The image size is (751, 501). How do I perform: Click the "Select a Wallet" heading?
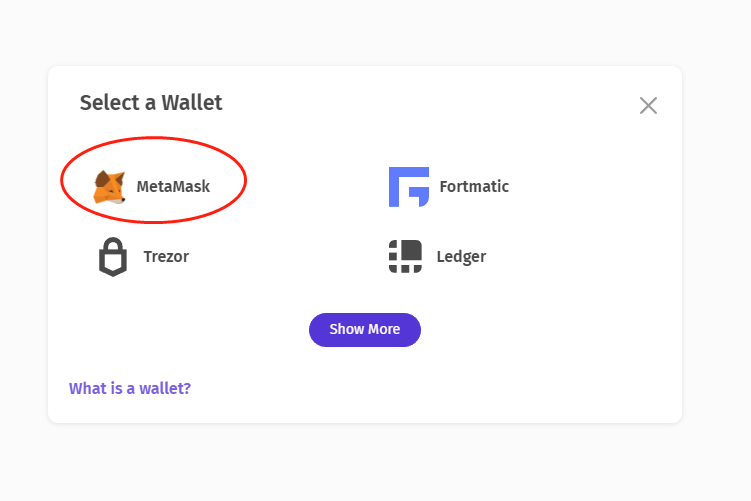(x=151, y=103)
